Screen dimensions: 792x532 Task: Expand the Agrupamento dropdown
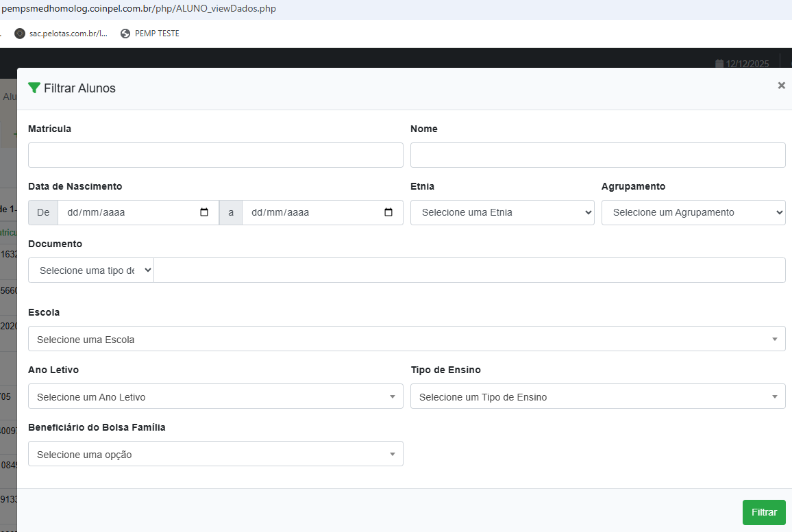pos(693,212)
